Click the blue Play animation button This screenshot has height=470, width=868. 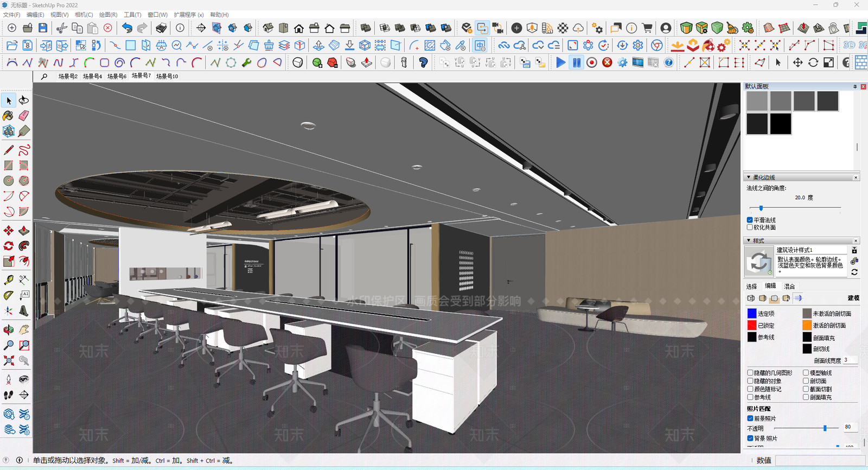click(561, 62)
